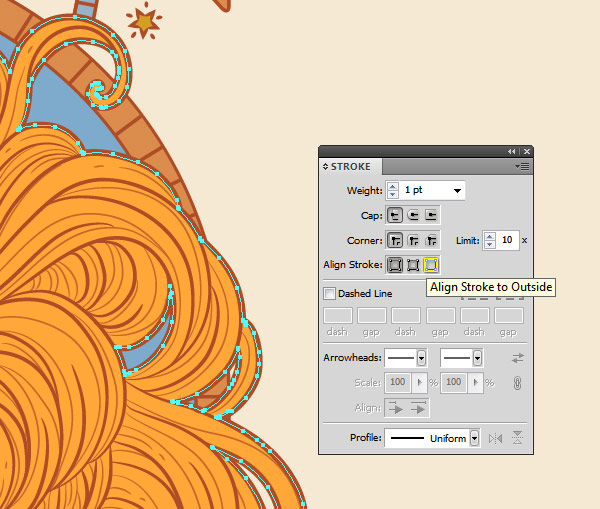
Task: Open the start arrowhead dropdown
Action: [421, 357]
